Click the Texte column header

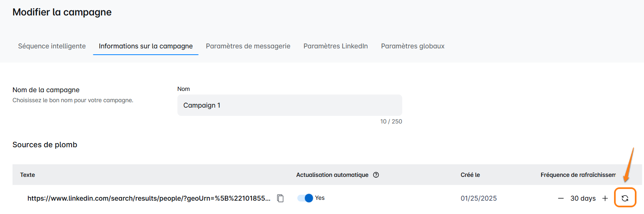27,175
